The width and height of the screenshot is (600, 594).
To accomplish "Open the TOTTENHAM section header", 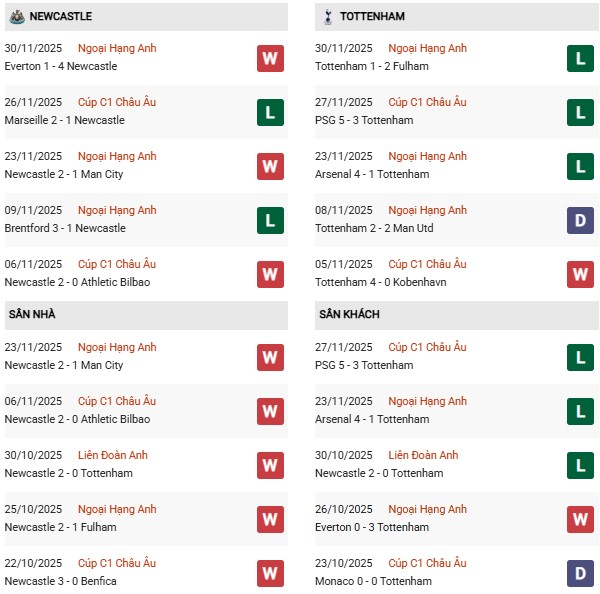I will (x=372, y=16).
